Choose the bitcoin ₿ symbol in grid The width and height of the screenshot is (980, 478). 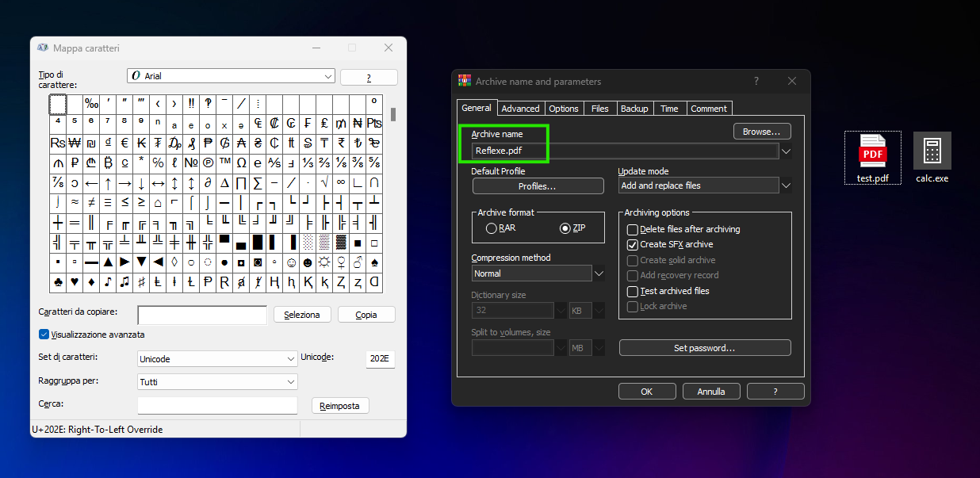[x=108, y=163]
